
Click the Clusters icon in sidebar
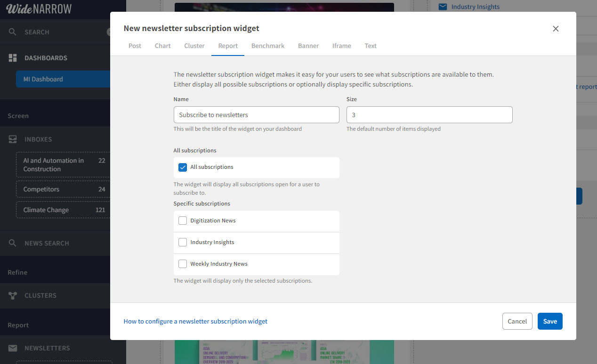click(13, 295)
